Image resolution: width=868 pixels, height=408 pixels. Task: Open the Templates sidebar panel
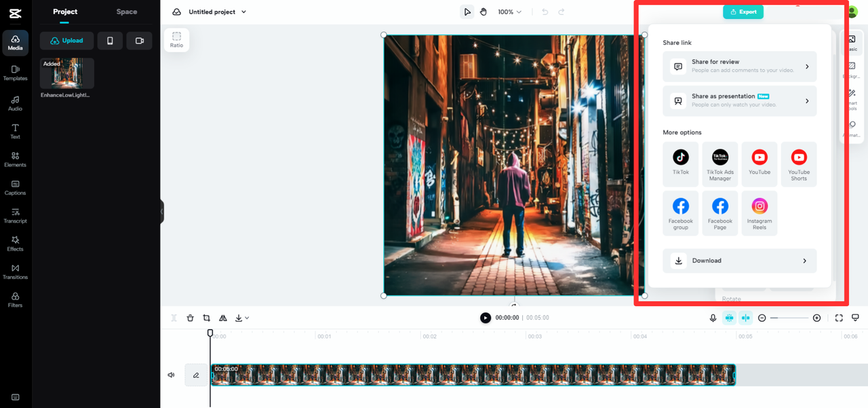(x=15, y=73)
